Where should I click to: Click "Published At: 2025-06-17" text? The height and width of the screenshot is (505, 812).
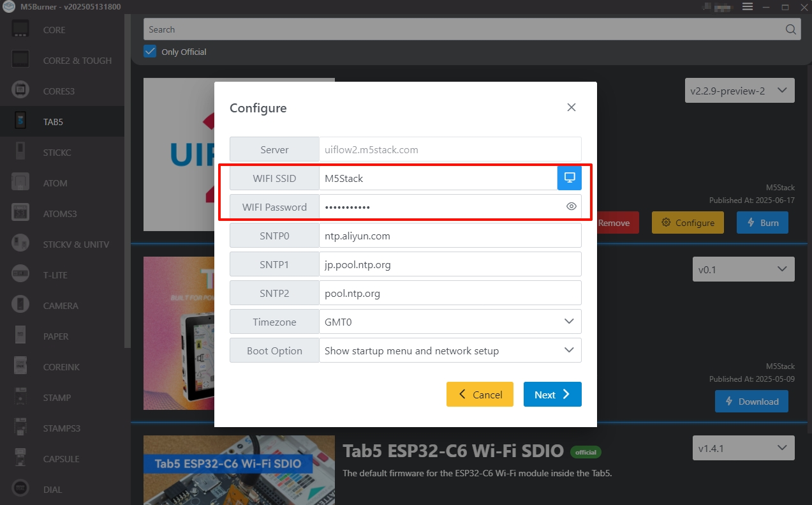pyautogui.click(x=752, y=200)
